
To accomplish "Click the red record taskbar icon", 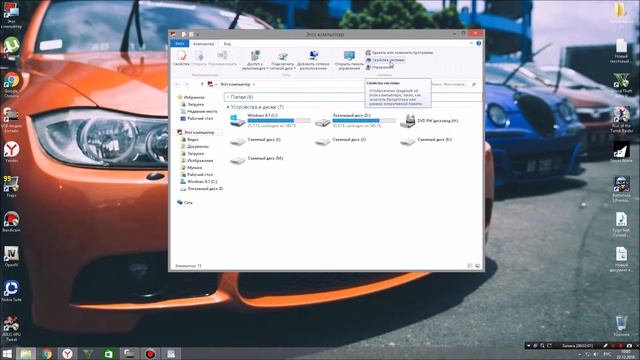I will [x=150, y=353].
